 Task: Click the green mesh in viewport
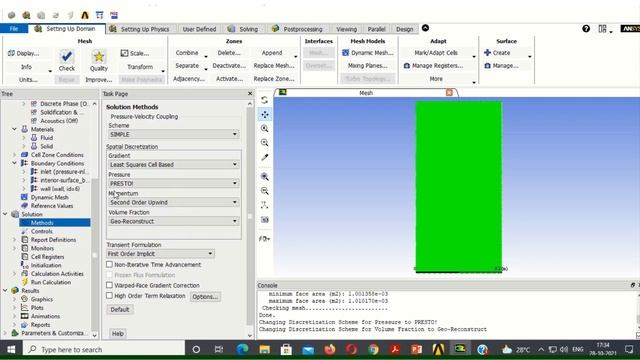[458, 186]
